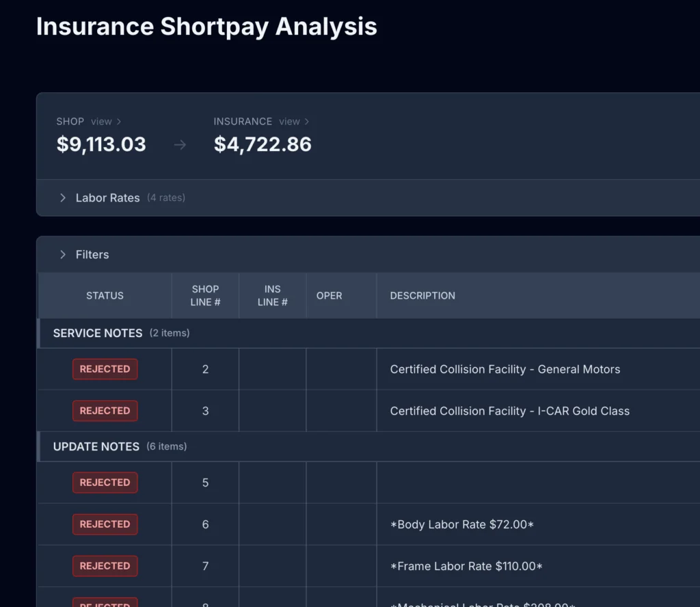This screenshot has height=607, width=700.
Task: Expand the Labor Rates section chevron
Action: coord(63,198)
